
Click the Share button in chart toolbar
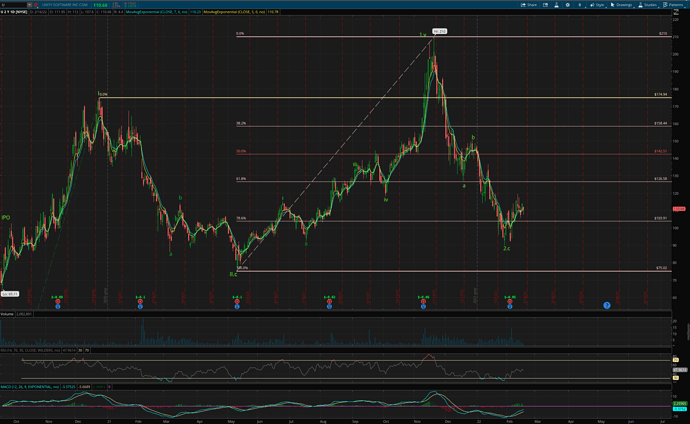pos(529,5)
